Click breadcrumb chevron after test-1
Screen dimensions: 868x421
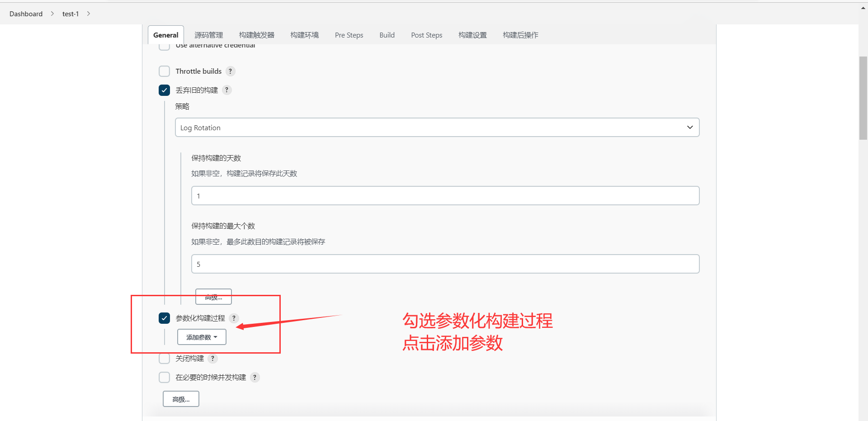pyautogui.click(x=89, y=14)
